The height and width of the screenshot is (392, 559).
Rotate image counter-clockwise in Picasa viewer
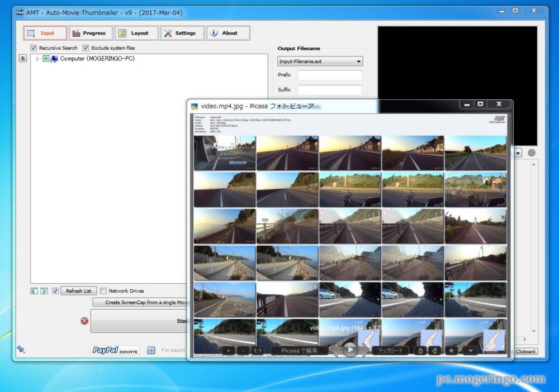[421, 351]
